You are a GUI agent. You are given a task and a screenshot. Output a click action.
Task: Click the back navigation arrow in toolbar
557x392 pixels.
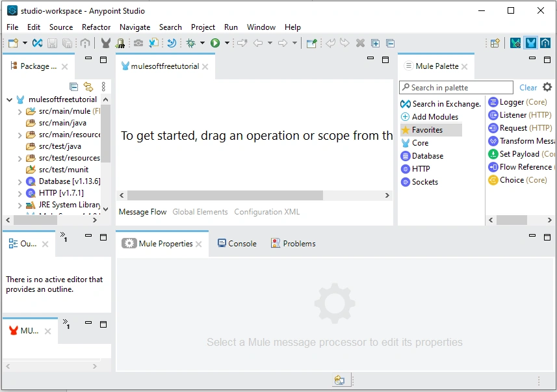(x=258, y=43)
